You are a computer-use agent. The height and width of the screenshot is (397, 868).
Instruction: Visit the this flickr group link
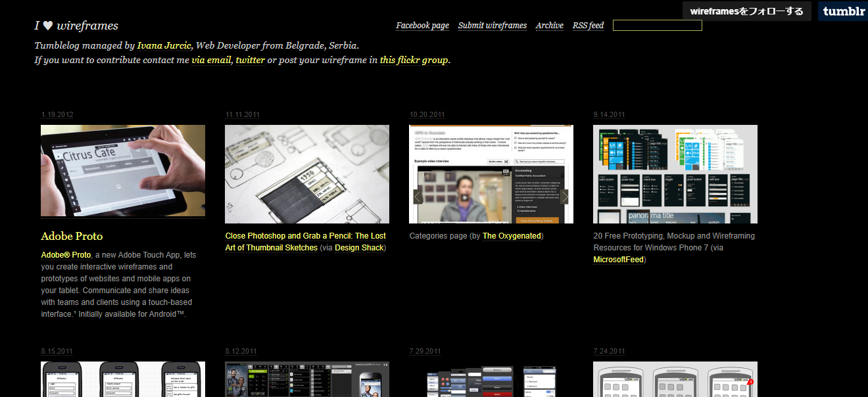coord(414,60)
